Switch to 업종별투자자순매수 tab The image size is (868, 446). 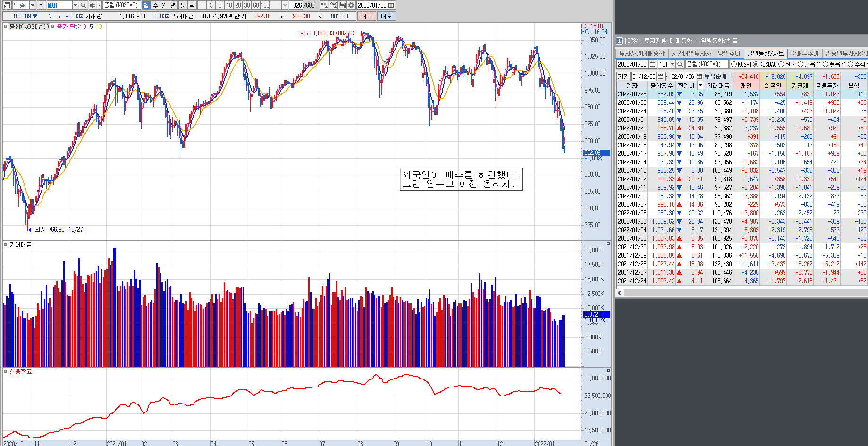pos(845,54)
